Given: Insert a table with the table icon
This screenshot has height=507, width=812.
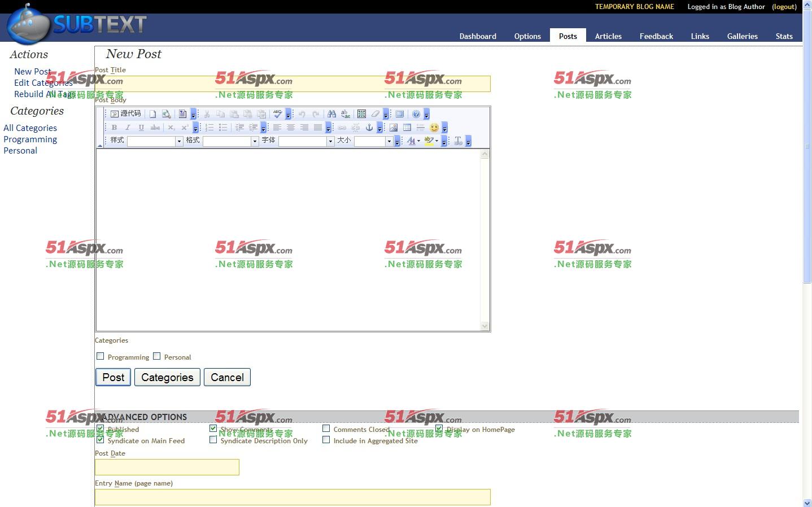Looking at the screenshot, I should [x=407, y=128].
